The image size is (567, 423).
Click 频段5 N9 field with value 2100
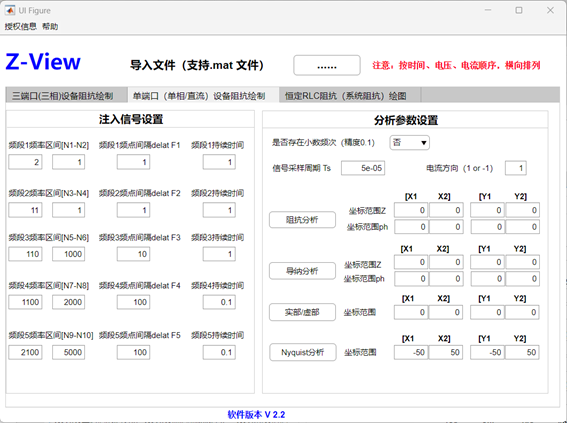click(x=25, y=352)
